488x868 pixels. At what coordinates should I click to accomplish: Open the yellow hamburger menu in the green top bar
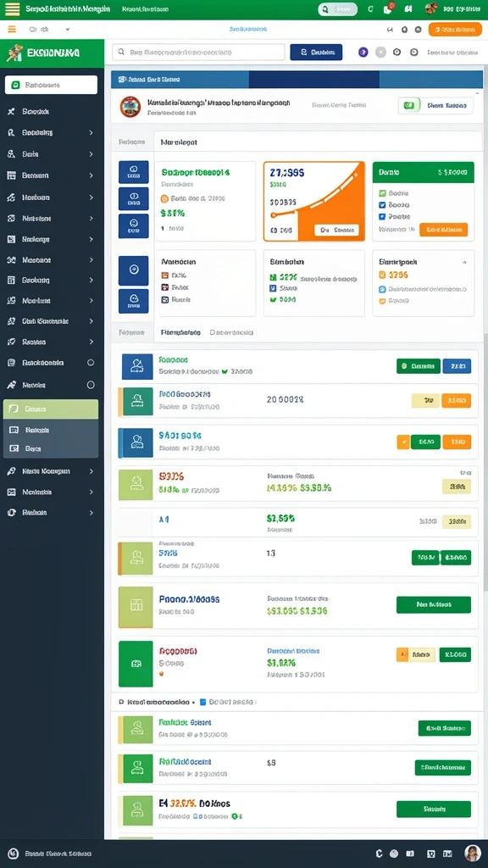pyautogui.click(x=12, y=8)
